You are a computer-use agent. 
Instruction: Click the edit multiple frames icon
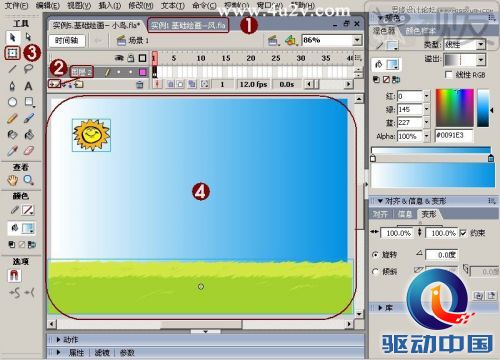192,84
